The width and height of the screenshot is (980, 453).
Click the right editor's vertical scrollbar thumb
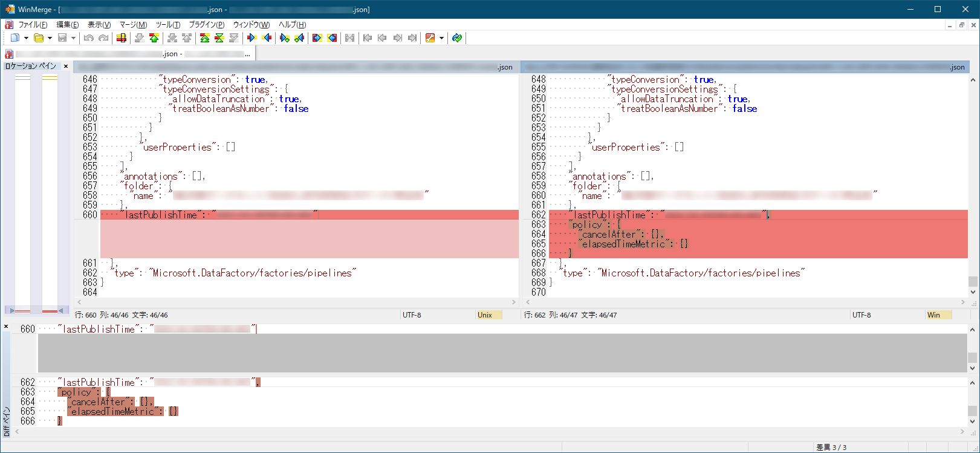pyautogui.click(x=973, y=281)
